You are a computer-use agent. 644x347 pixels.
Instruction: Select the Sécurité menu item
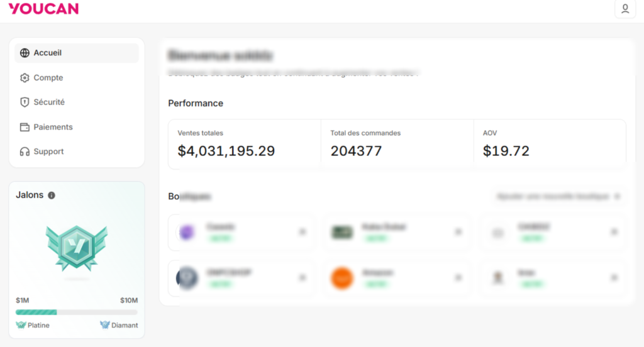49,102
